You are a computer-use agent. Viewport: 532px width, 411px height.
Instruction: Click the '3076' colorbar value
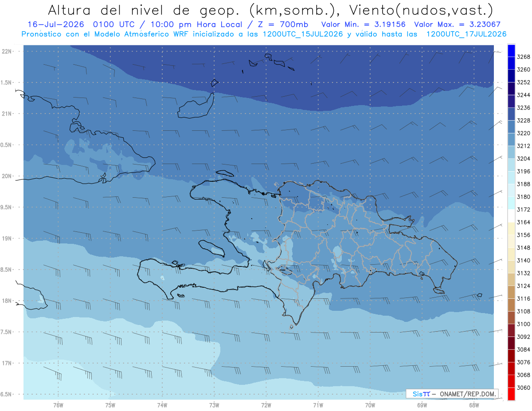coord(524,362)
